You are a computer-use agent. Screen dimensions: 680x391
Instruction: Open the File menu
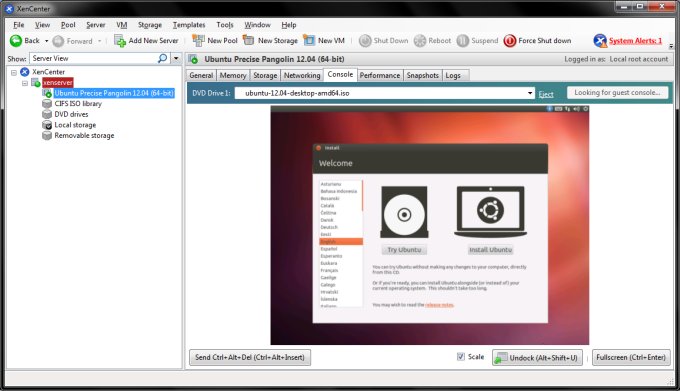[x=19, y=25]
